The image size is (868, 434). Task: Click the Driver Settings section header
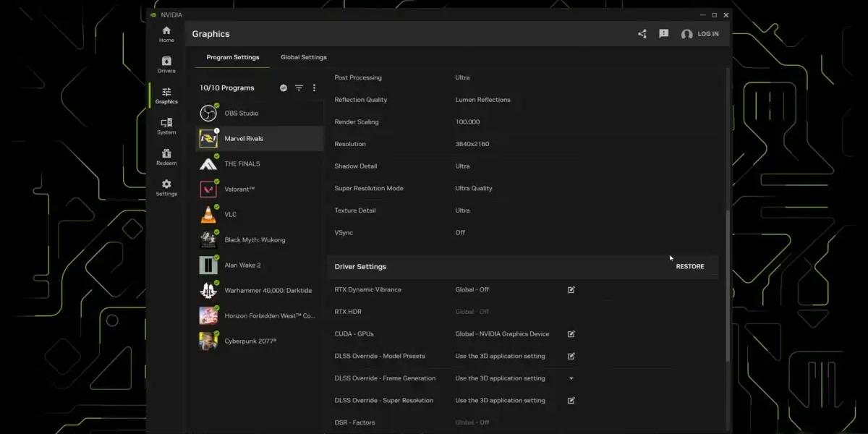coord(523,267)
